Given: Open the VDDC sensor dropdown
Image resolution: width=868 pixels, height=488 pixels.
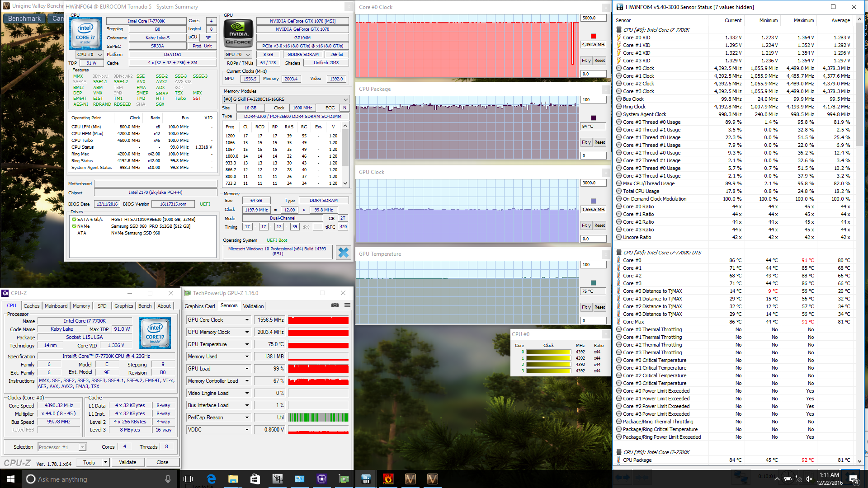Looking at the screenshot, I should (x=247, y=430).
